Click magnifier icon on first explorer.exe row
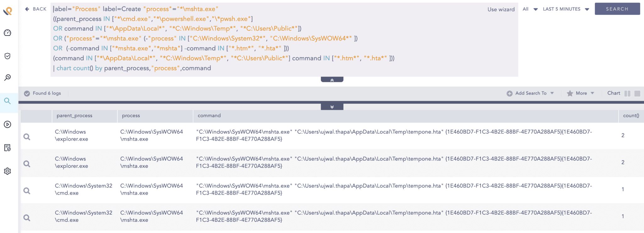Viewport: 644px width, 233px height. 27,137
